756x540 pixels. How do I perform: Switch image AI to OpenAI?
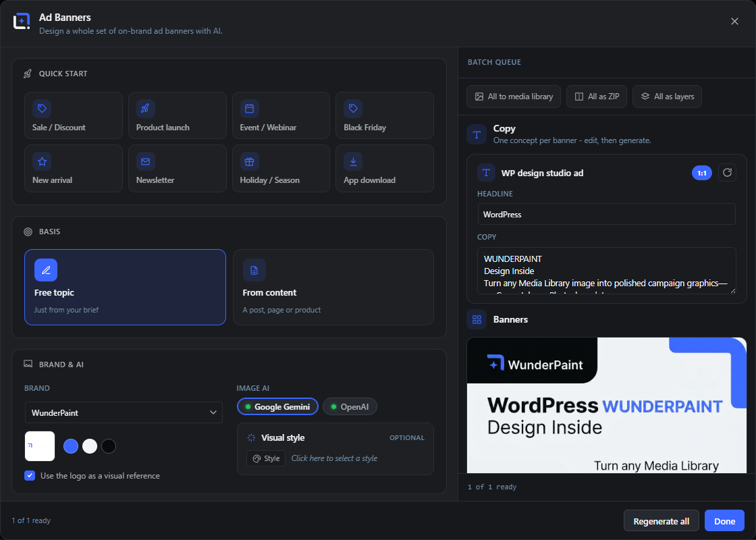click(x=350, y=406)
